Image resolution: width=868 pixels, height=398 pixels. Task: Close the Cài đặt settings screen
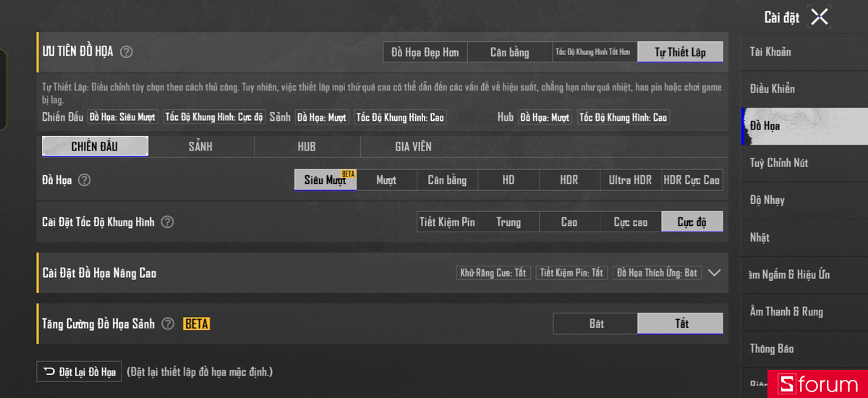click(819, 17)
